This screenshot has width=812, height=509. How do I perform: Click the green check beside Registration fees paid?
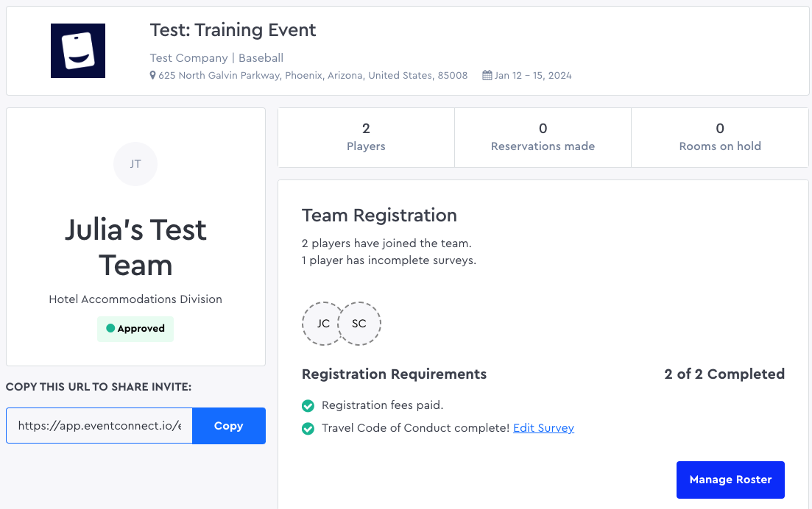pos(308,405)
